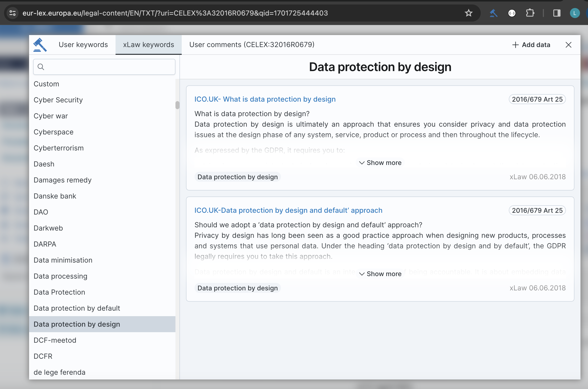The image size is (588, 389).
Task: Click the xLaw gavel extension icon in toolbar
Action: point(494,13)
